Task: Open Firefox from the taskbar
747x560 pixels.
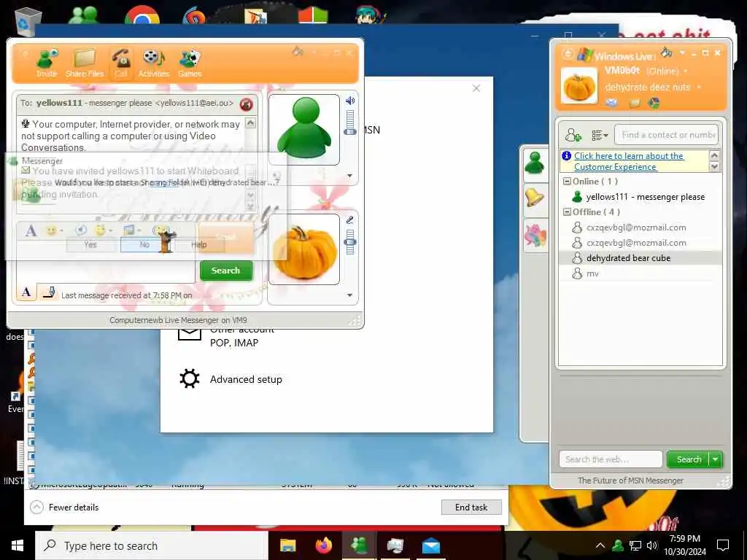Action: tap(323, 545)
